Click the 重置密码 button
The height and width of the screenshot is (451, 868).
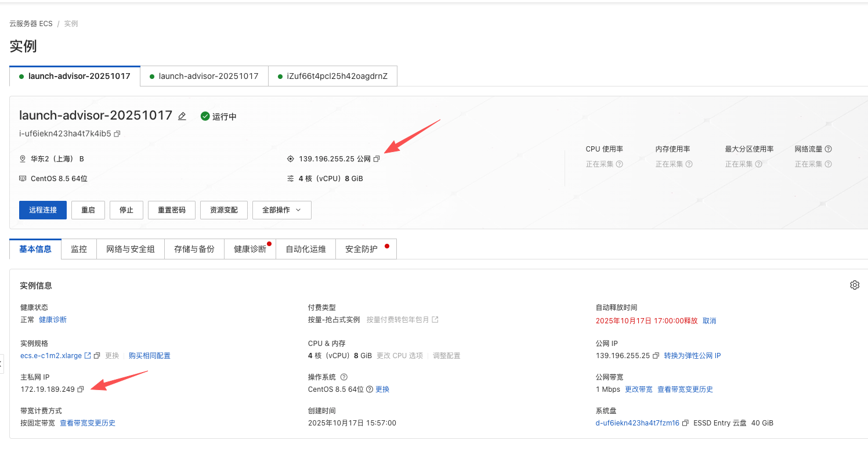point(172,210)
